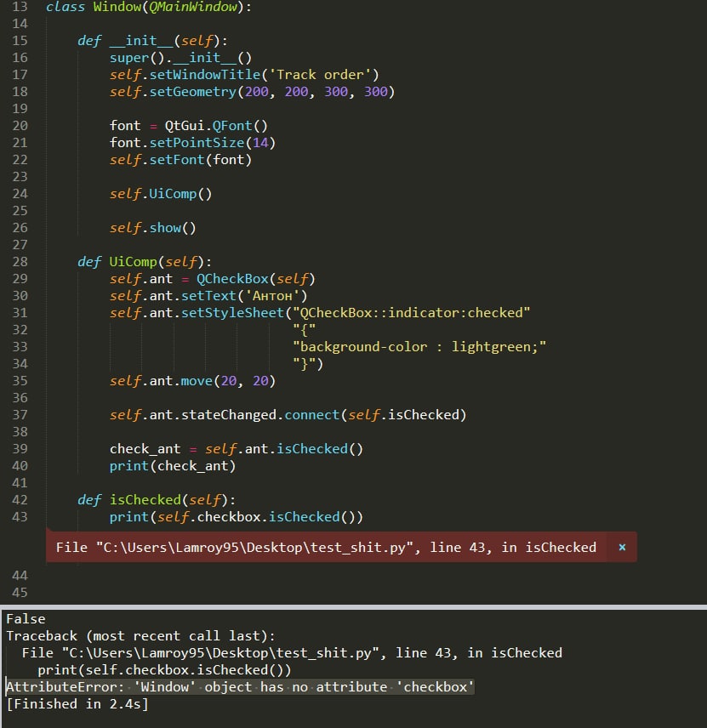Viewport: 707px width, 728px height.
Task: Click line number 13 in gutter
Action: (x=20, y=7)
